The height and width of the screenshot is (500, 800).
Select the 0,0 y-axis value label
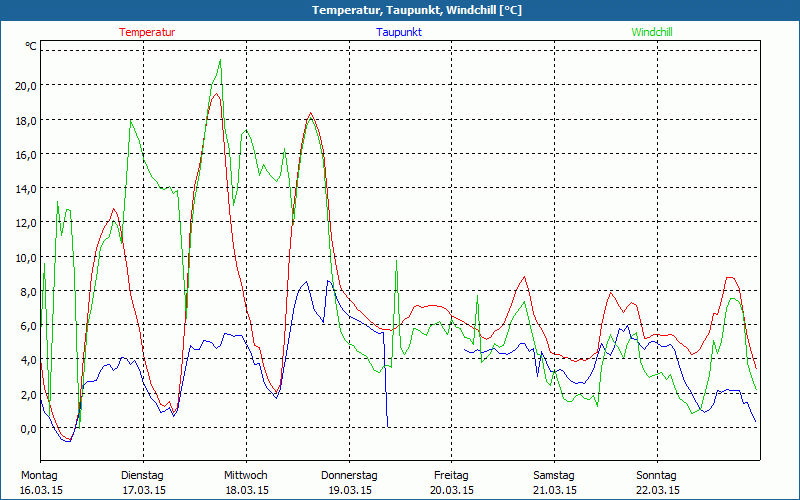click(x=25, y=429)
